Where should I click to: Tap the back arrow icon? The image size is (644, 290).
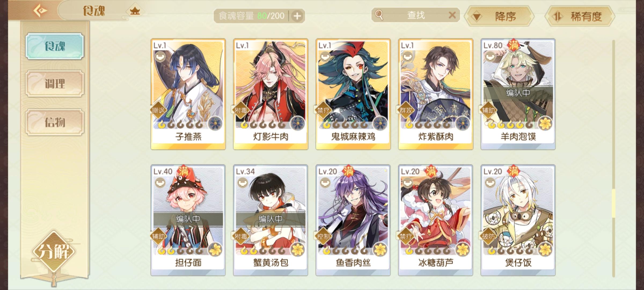40,10
